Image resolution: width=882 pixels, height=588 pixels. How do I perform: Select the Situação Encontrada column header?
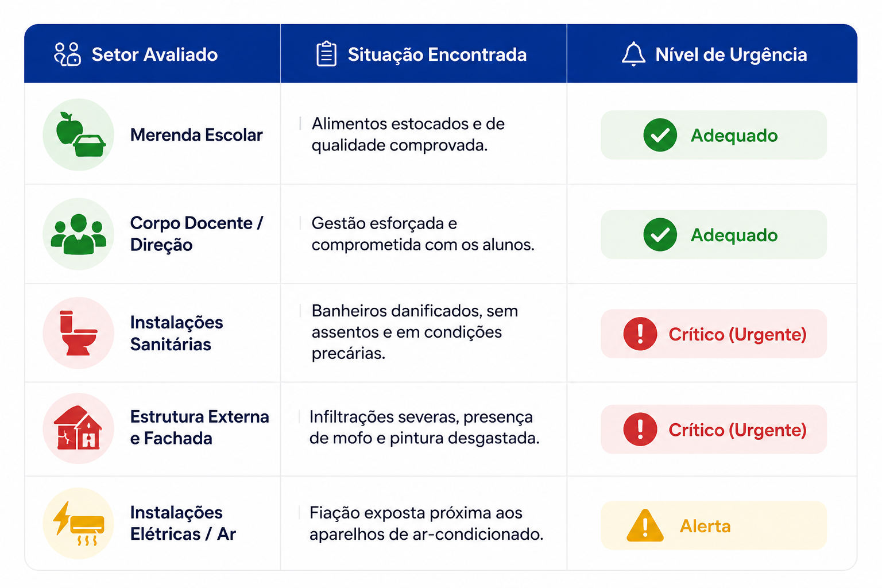point(424,54)
